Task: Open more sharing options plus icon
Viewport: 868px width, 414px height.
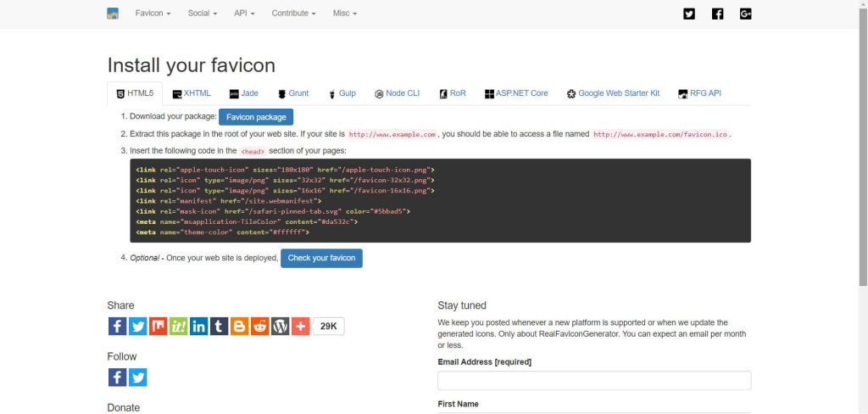Action: click(x=301, y=326)
